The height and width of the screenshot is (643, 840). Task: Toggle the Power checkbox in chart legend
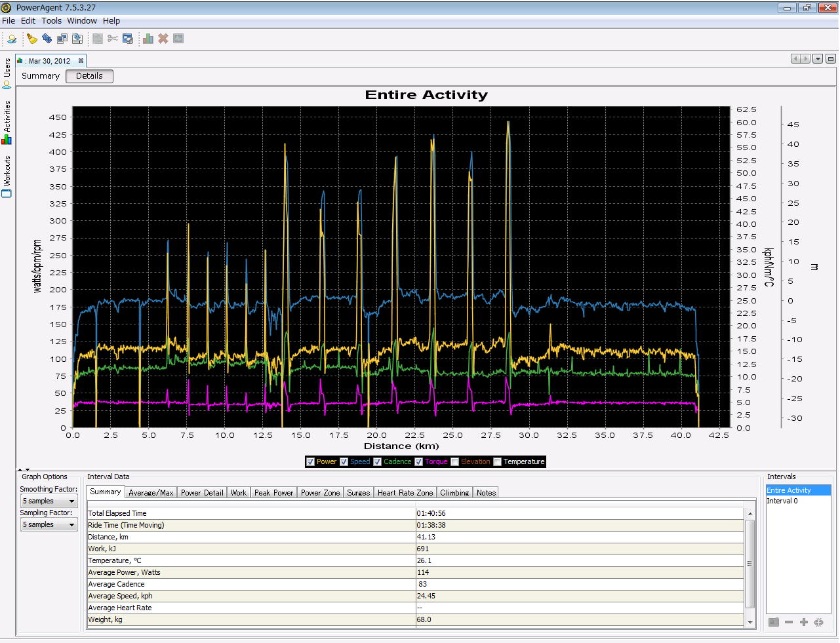[x=311, y=461]
